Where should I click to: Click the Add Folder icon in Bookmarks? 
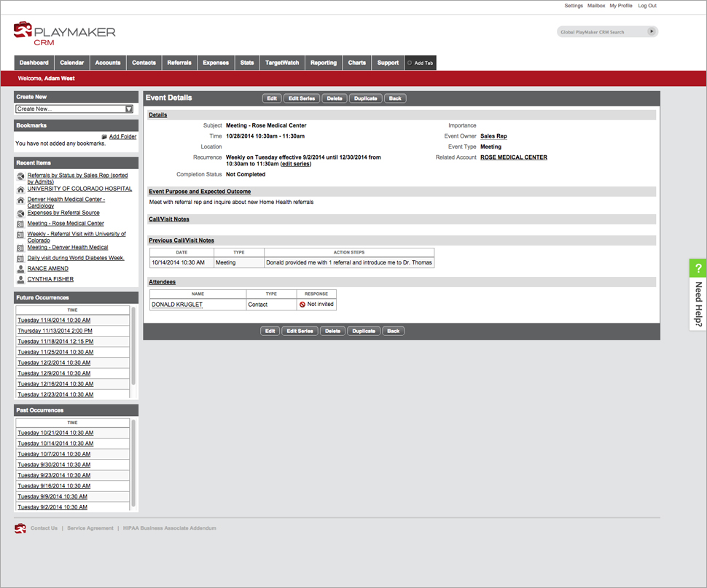point(104,136)
